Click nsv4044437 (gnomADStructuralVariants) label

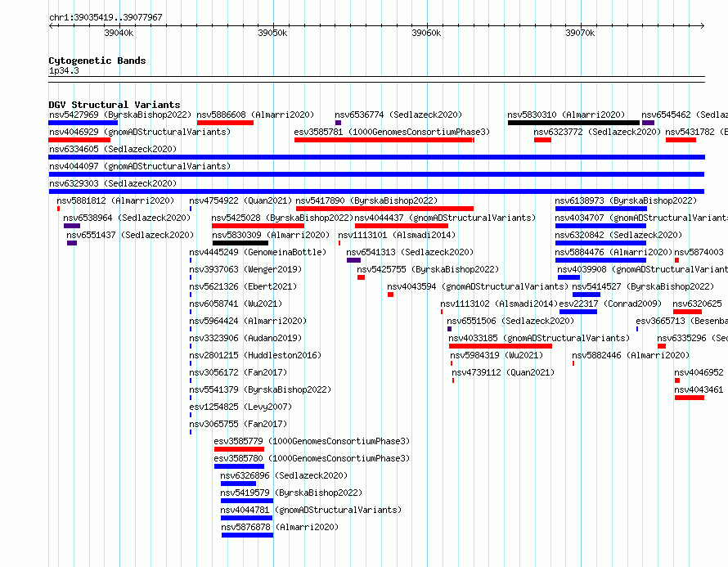(x=445, y=218)
